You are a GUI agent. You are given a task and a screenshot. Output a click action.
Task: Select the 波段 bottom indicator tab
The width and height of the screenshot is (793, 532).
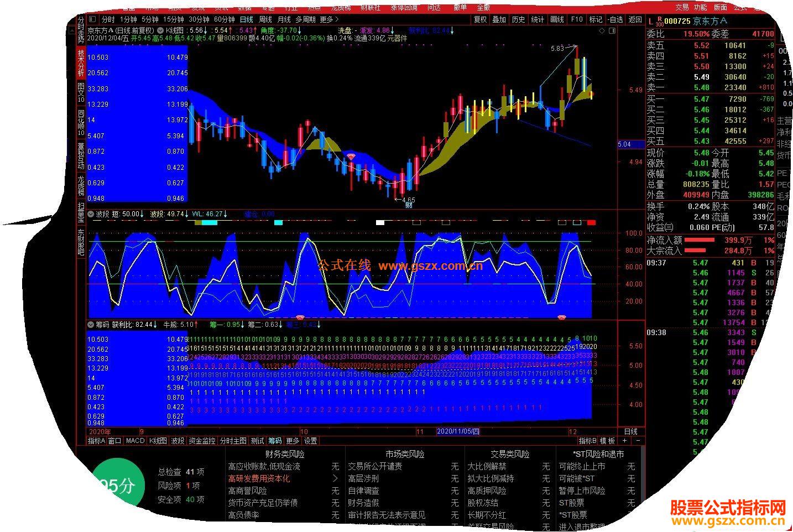pos(178,441)
